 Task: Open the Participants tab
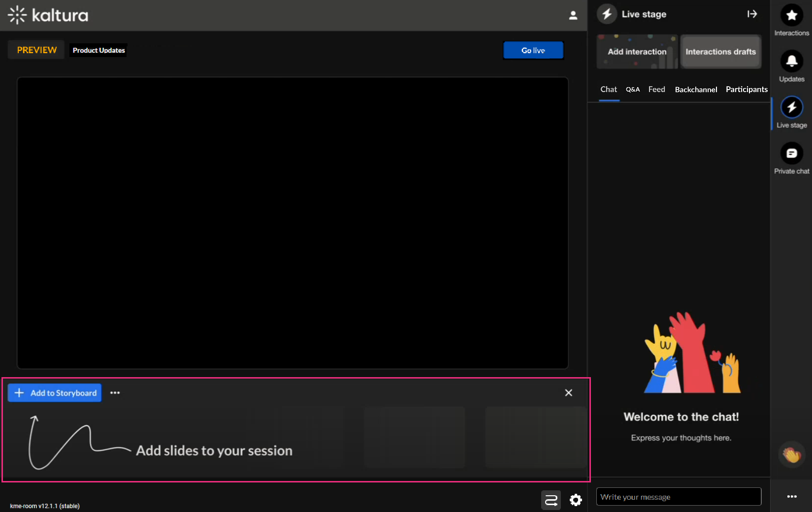746,89
